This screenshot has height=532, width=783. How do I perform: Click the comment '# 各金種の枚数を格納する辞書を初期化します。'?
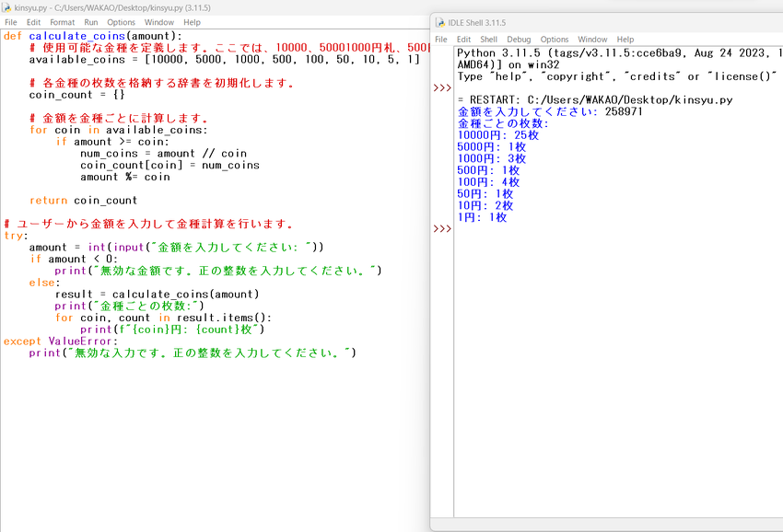[x=161, y=83]
